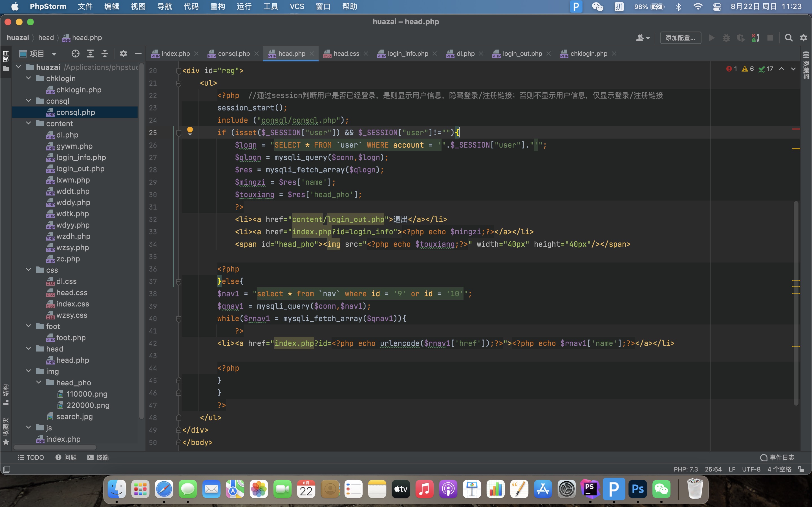
Task: Hide the project panel with minus icon
Action: point(138,54)
